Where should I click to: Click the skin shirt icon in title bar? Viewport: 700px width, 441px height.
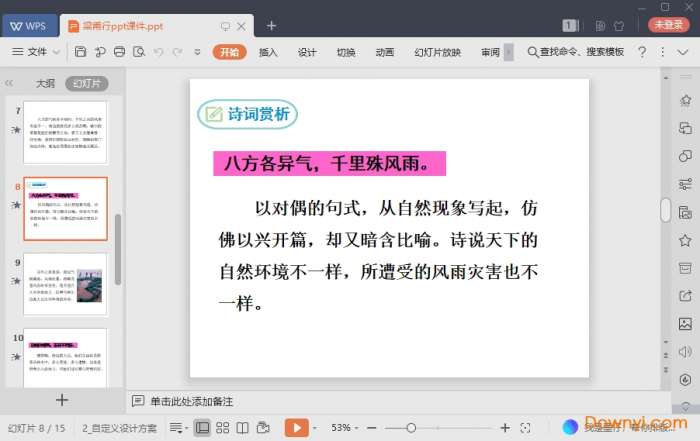pos(619,26)
